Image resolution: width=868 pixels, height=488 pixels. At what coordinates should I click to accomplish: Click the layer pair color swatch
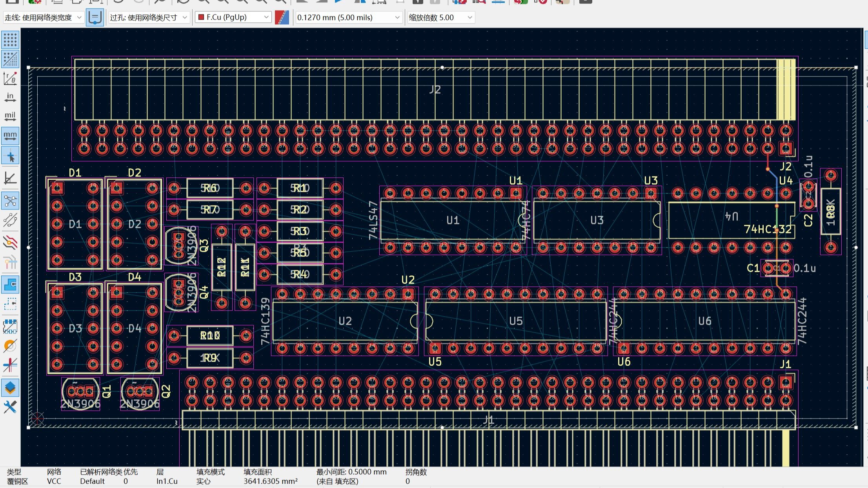pos(282,18)
